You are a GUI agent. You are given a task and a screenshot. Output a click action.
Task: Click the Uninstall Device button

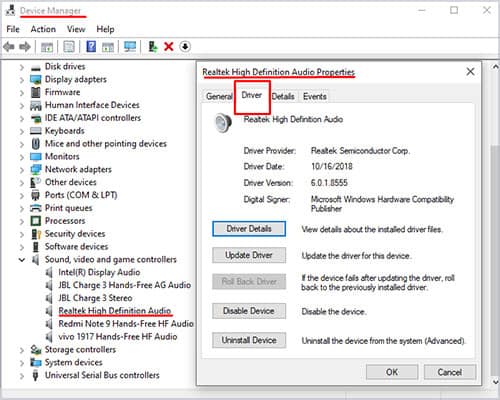coord(249,340)
